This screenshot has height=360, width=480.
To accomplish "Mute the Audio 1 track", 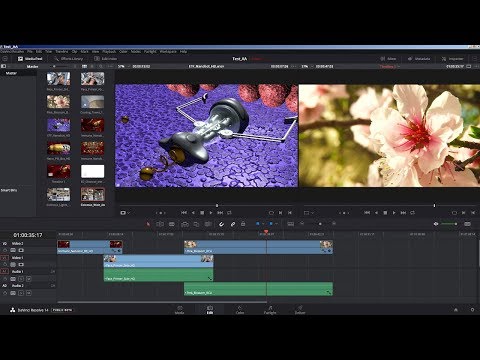I will pyautogui.click(x=29, y=279).
